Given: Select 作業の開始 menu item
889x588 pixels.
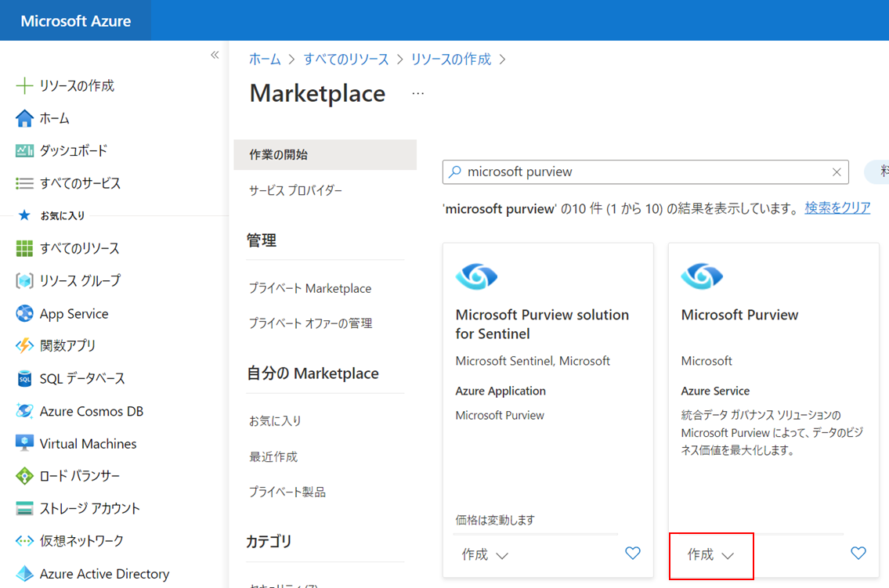Looking at the screenshot, I should 325,155.
